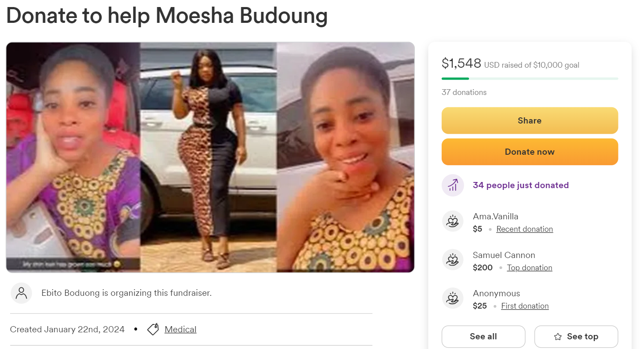Click the purple donation trend icon
Screen dimensions: 644x349
tap(453, 185)
